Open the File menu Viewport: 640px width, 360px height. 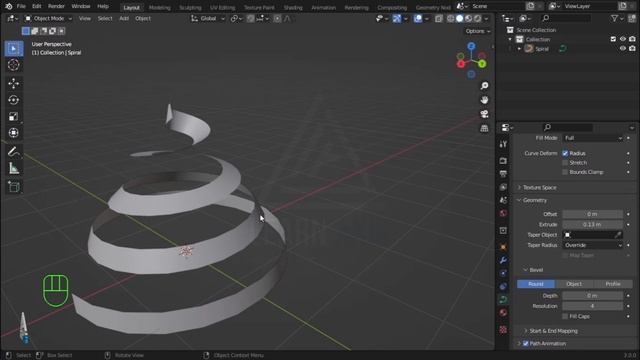21,7
